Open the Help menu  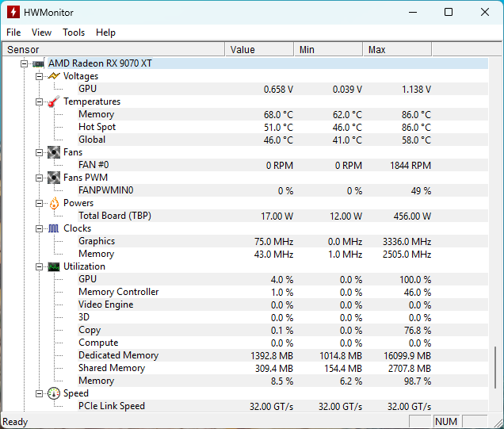pos(105,33)
